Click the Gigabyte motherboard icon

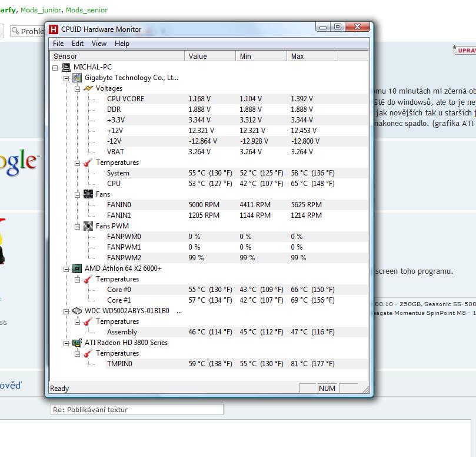77,78
